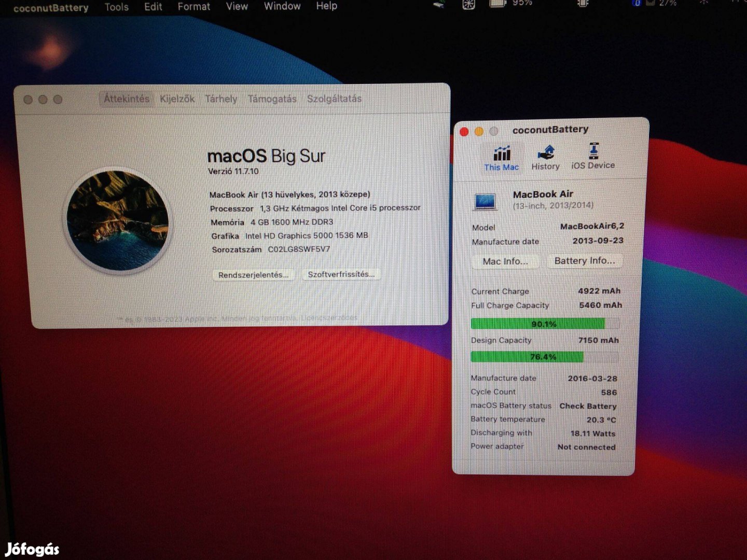This screenshot has height=560, width=747.
Task: Click Design Capacity 7150 mAh value
Action: pyautogui.click(x=599, y=340)
